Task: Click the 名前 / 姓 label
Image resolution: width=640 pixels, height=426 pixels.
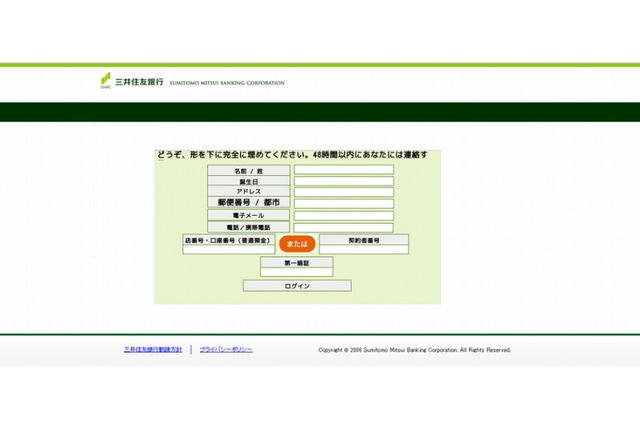Action: pyautogui.click(x=249, y=171)
